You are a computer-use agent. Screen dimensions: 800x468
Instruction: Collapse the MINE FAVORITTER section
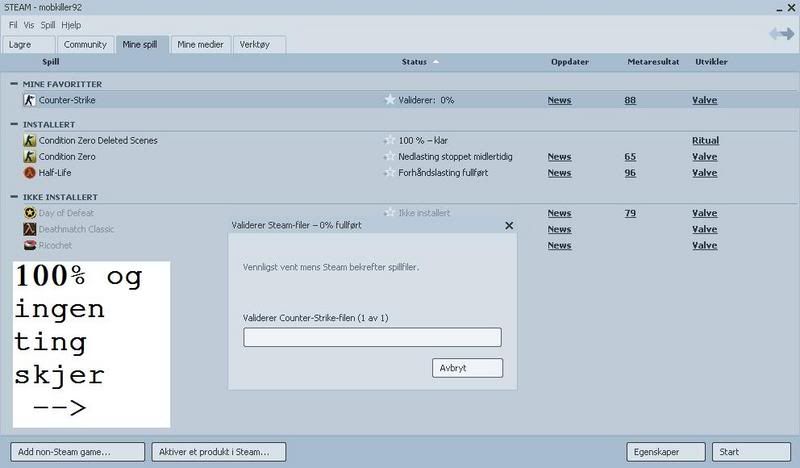pyautogui.click(x=14, y=84)
